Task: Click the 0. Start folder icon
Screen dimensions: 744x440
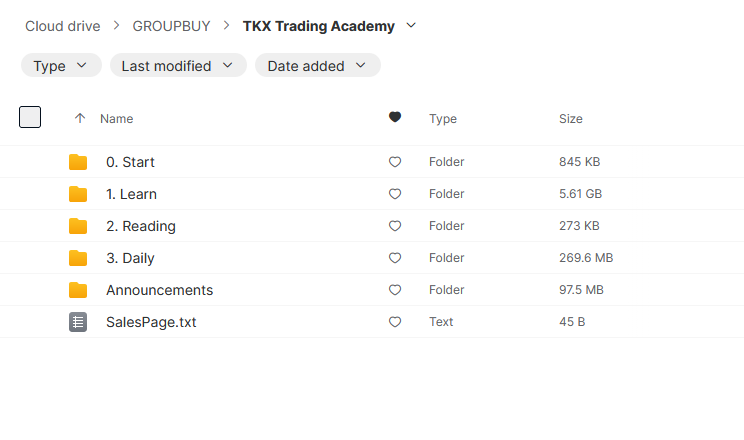Action: [78, 162]
